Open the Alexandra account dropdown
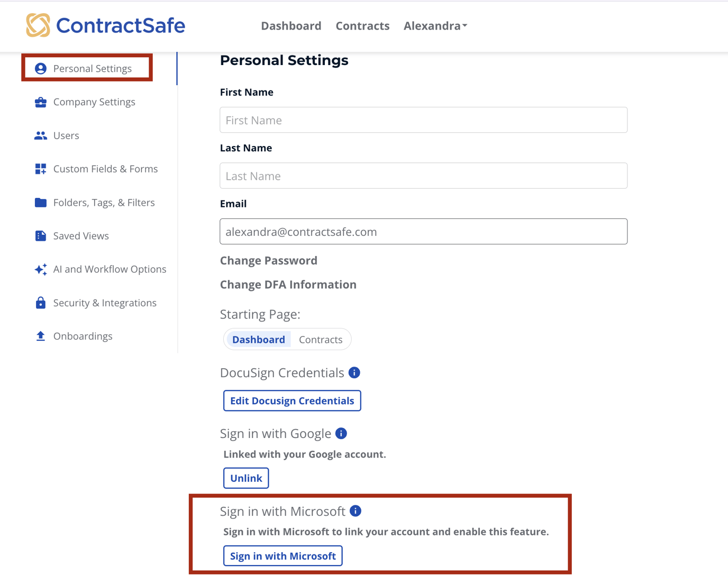The image size is (728, 584). (435, 25)
